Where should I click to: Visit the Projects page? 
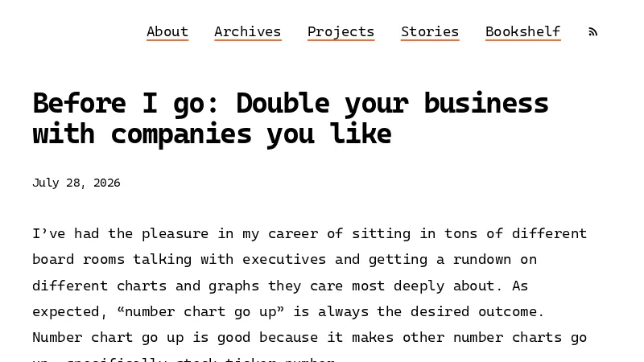[341, 32]
